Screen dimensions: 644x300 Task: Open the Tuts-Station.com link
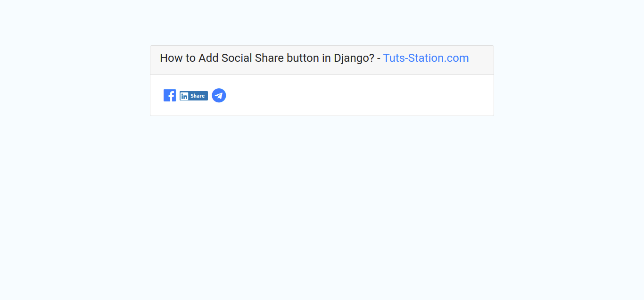pos(426,58)
